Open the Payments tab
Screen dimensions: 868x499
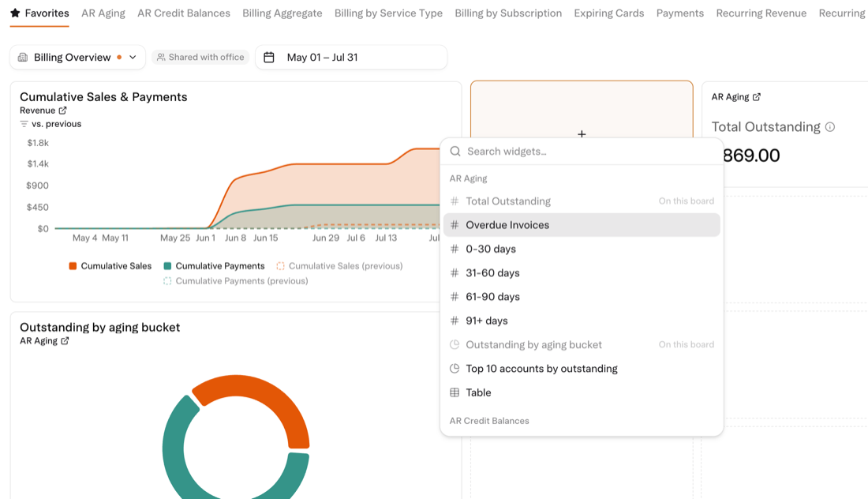[x=680, y=13]
